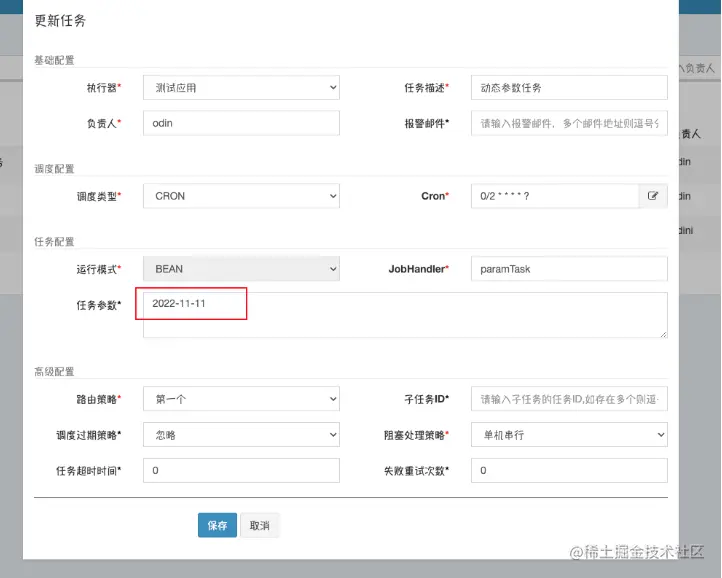Click into the 报警邮件 input field

[569, 123]
